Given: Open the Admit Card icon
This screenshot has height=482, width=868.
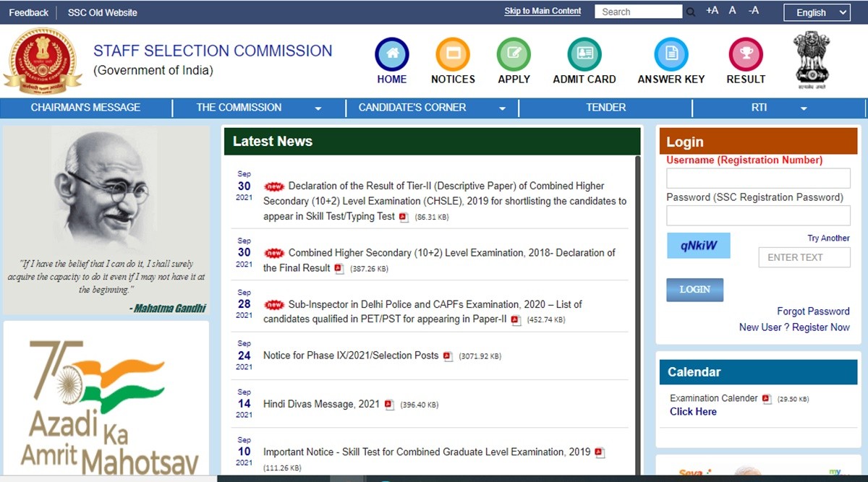Looking at the screenshot, I should pos(584,54).
